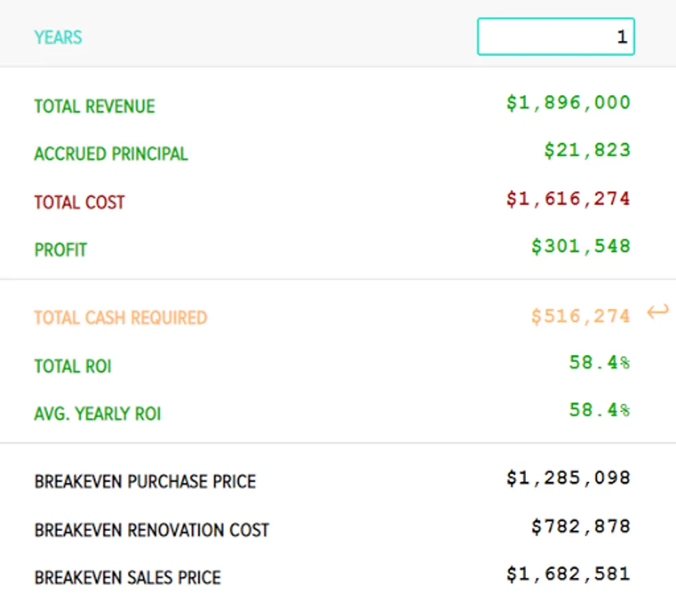
Task: Click the red $1,616,274 total cost value
Action: (568, 199)
